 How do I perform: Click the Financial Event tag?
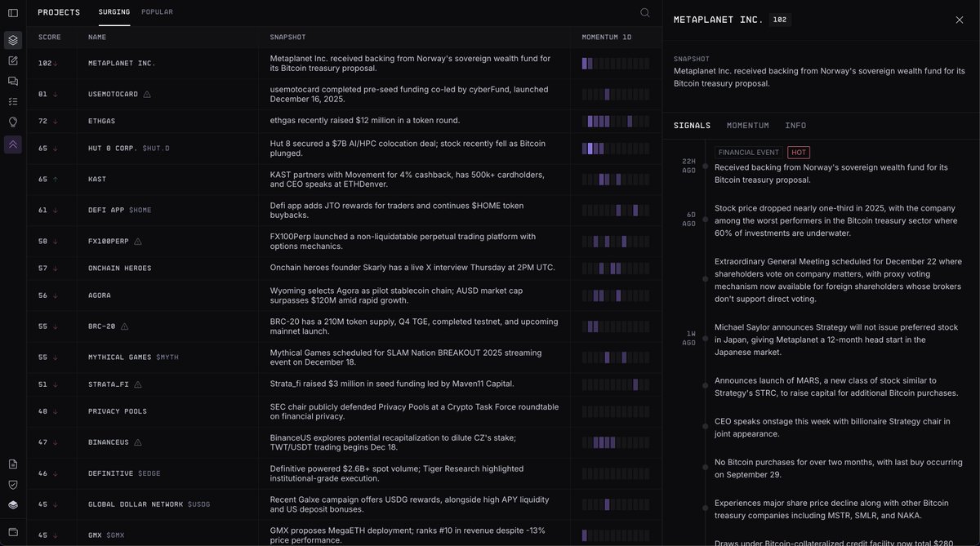[749, 152]
